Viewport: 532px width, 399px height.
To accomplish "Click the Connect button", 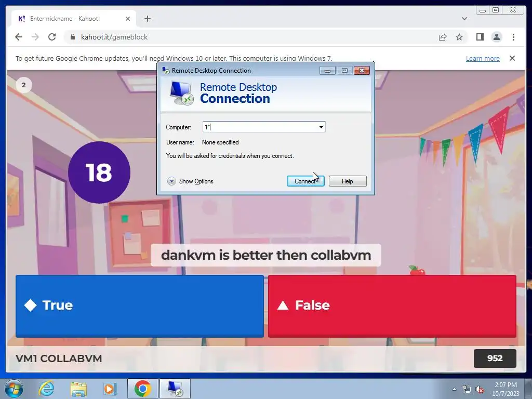I will pos(305,181).
